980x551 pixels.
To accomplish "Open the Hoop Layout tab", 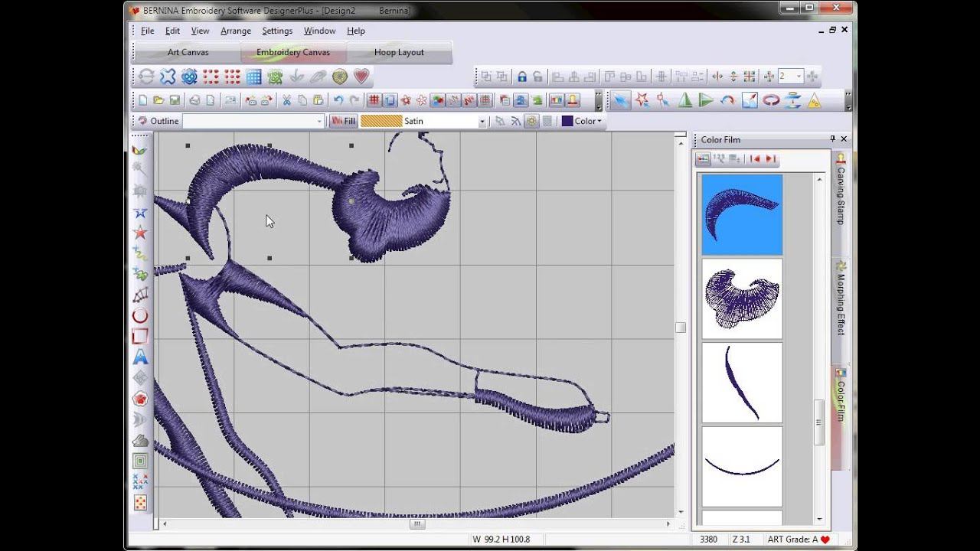I will coord(399,52).
